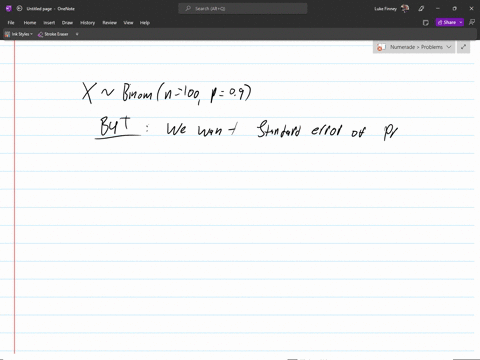Open the Ink Styles dropdown
This screenshot has height=360, width=480.
[19, 34]
